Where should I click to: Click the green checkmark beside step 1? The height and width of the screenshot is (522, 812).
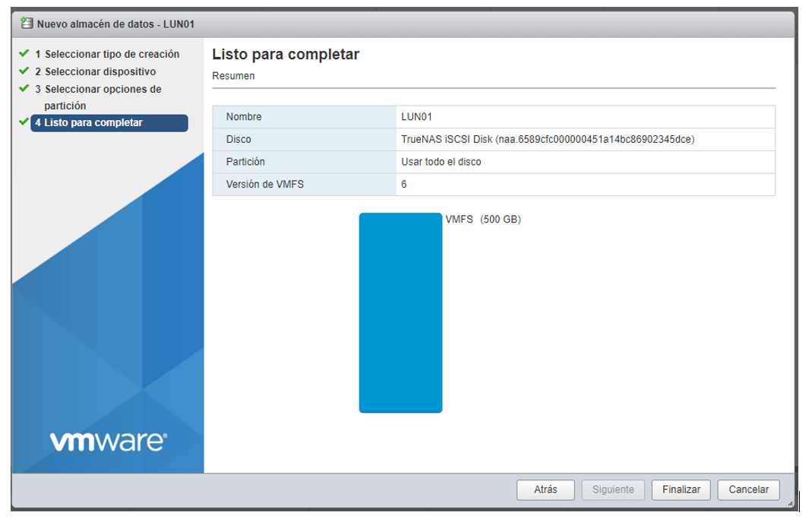(x=24, y=53)
